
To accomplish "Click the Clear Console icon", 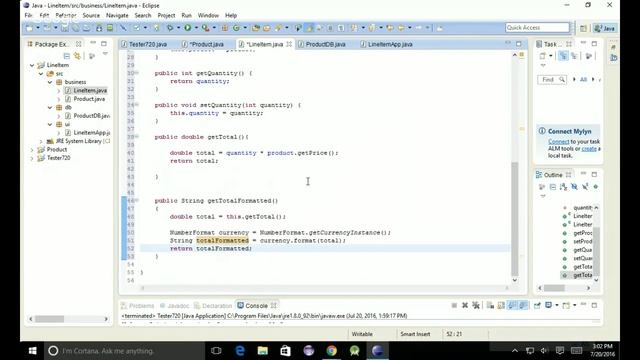I will coord(490,305).
